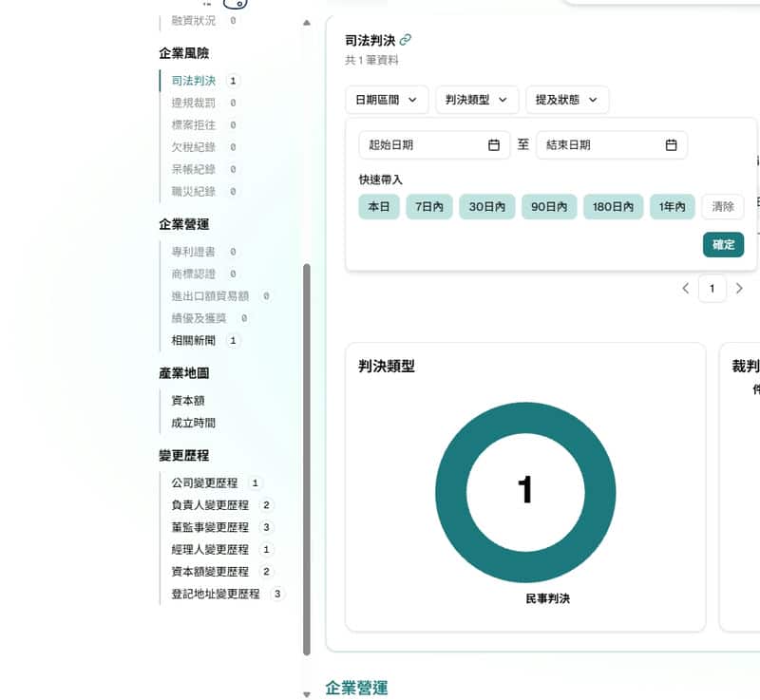This screenshot has width=760, height=700.
Task: Select the 1年內 quick range chip
Action: pos(672,207)
